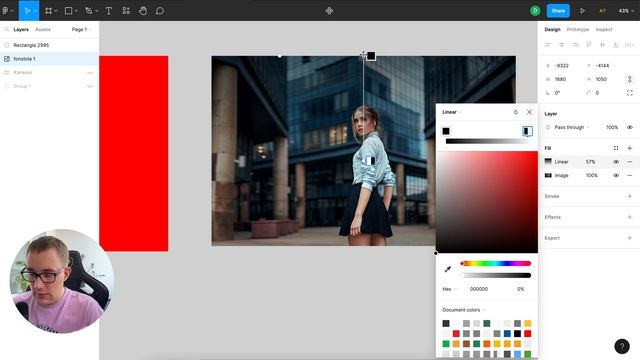Click align left icon
This screenshot has height=360, width=640.
point(548,45)
